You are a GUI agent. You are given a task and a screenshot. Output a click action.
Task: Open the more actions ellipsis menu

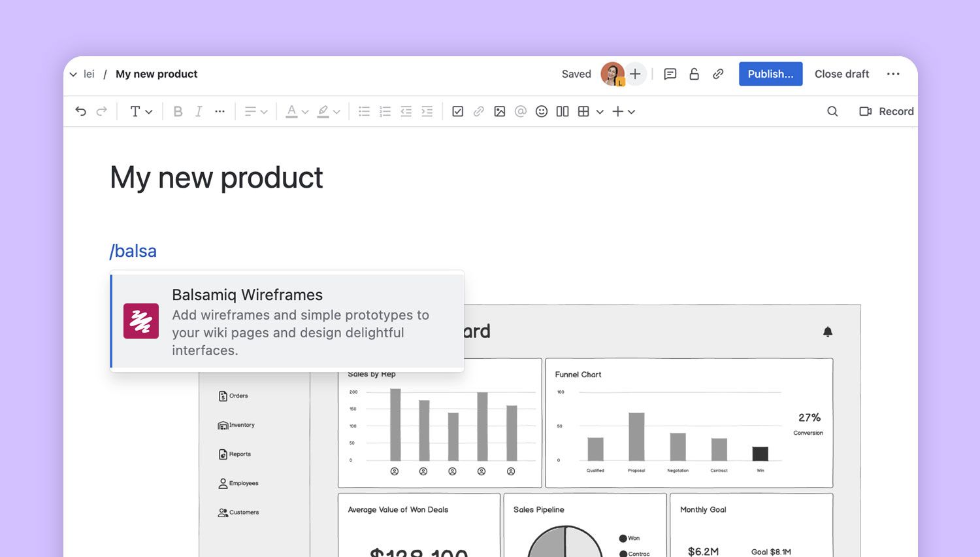(893, 74)
